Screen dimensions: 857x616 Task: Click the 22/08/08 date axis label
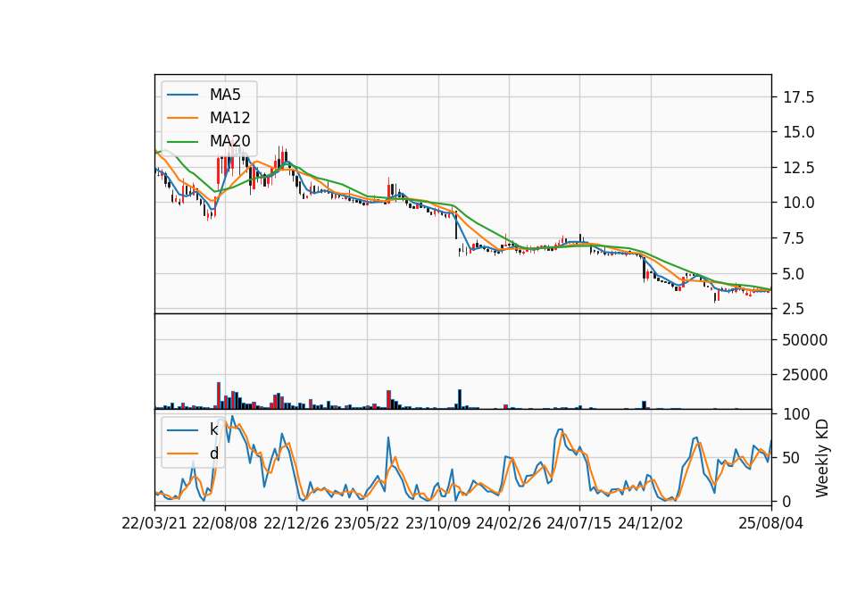225,523
